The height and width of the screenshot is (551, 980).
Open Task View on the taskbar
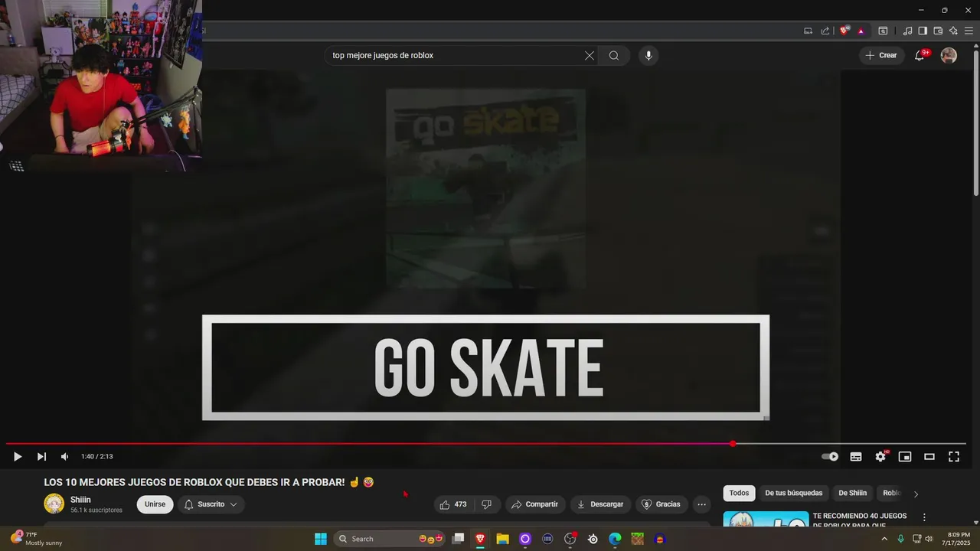tap(458, 539)
